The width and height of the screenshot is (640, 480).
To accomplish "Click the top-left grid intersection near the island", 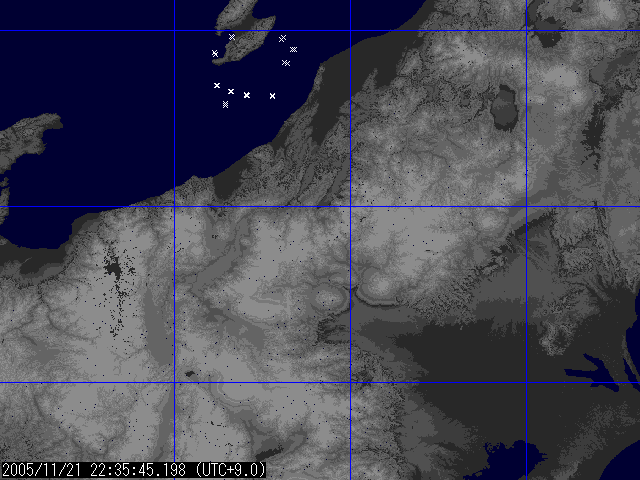I will coord(175,31).
